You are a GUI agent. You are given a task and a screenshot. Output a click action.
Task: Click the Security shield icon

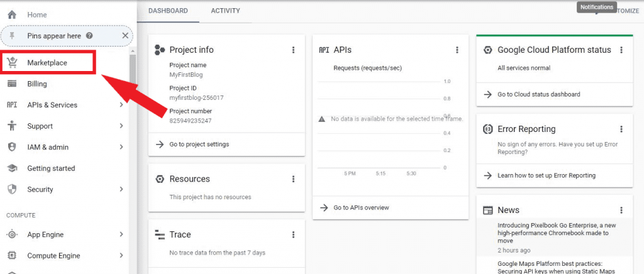[12, 190]
